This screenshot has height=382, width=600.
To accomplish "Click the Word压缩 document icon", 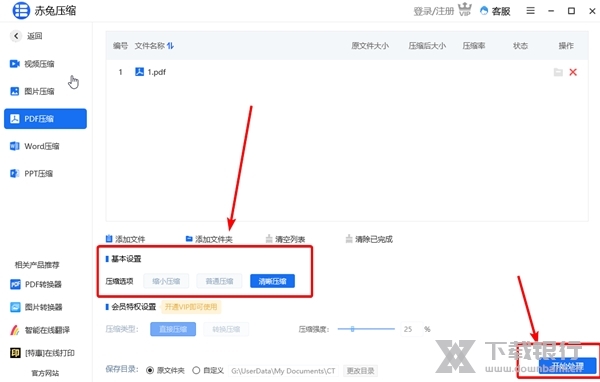I will (x=15, y=146).
